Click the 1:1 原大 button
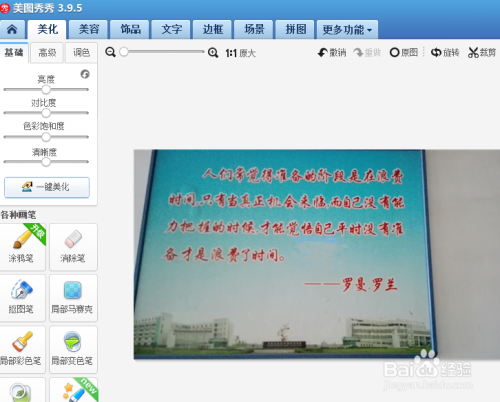Viewport: 500px width, 402px height. pos(241,53)
